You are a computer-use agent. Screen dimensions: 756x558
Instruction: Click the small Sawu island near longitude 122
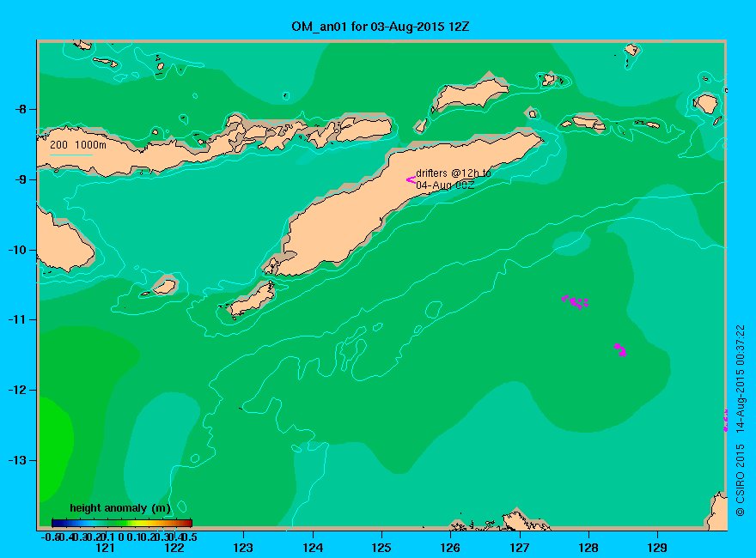click(x=164, y=287)
